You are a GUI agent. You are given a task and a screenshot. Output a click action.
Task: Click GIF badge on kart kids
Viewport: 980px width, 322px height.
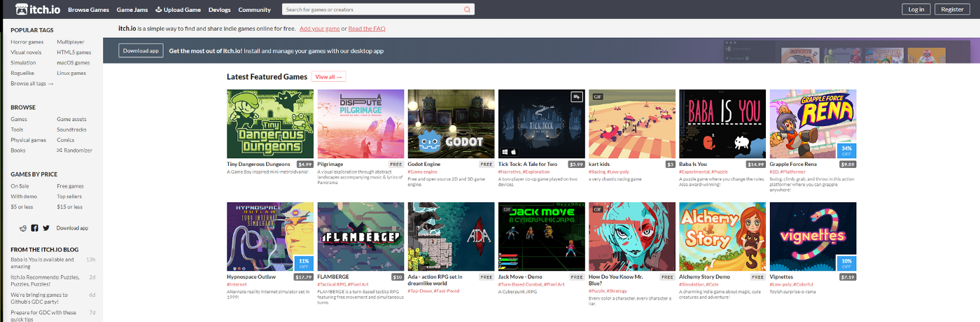(x=598, y=97)
